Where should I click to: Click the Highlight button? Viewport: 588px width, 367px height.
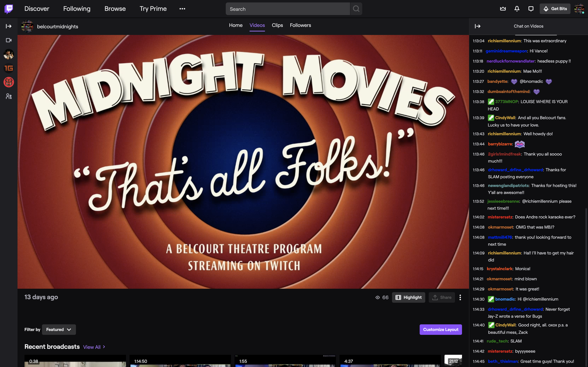[x=408, y=297]
